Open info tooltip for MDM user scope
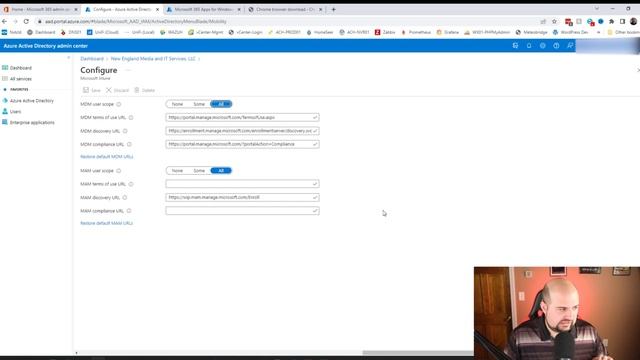640x360 pixels. [119, 104]
